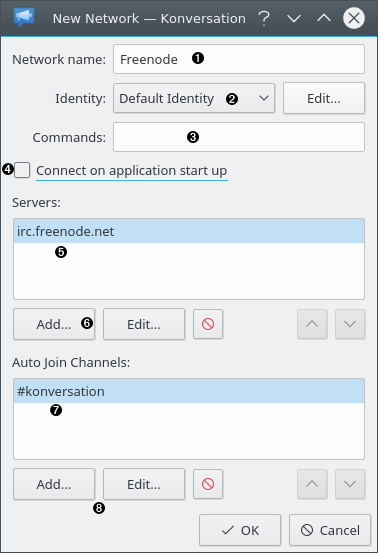Image resolution: width=378 pixels, height=553 pixels.
Task: Click the help question mark in title bar
Action: (x=264, y=18)
